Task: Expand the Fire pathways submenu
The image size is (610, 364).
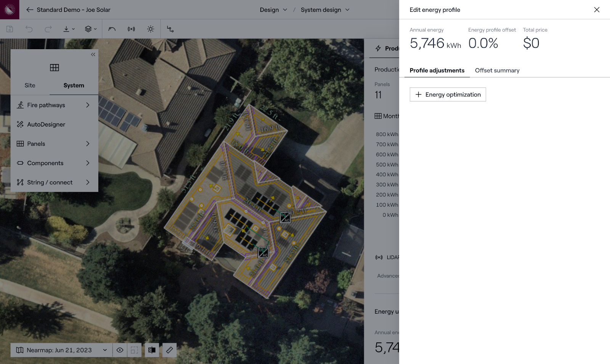Action: tap(54, 105)
